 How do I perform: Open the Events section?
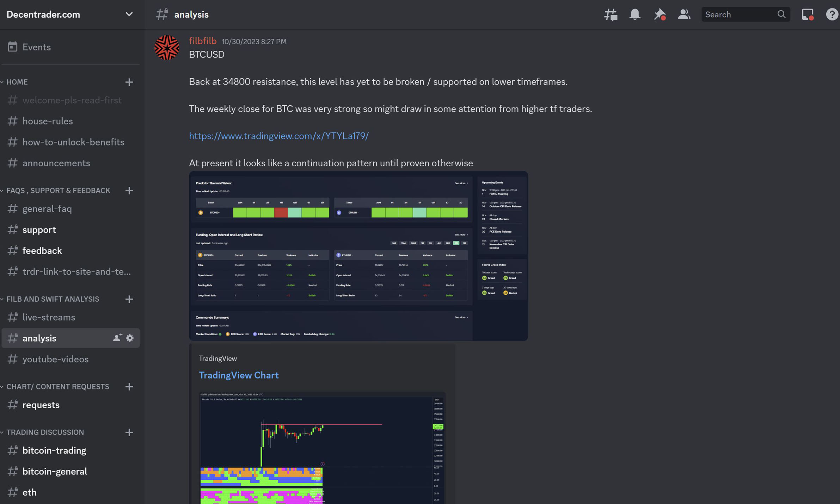(x=36, y=47)
